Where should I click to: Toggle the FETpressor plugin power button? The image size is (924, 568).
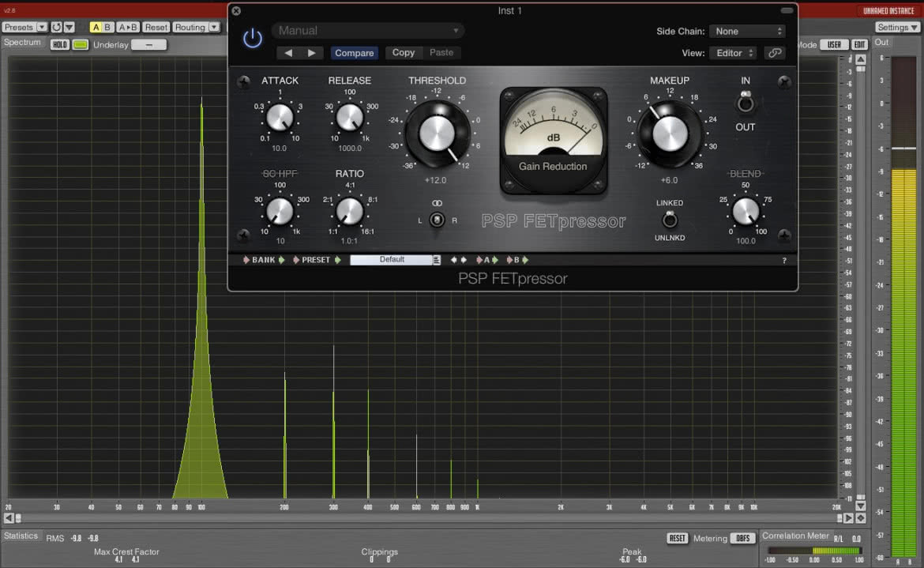[x=252, y=38]
